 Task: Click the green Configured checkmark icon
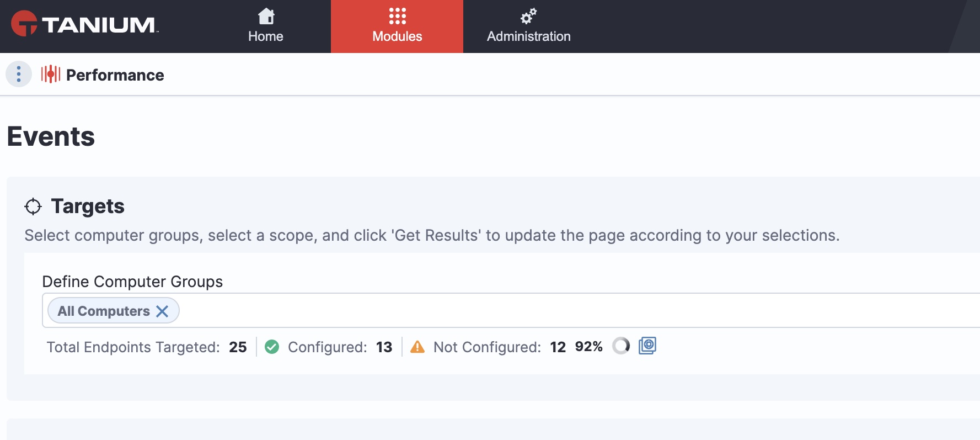click(x=272, y=347)
